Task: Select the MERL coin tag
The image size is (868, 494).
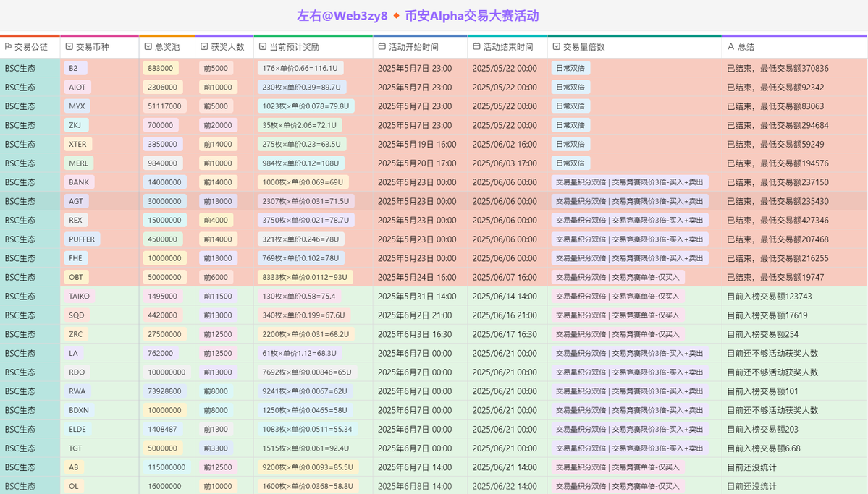Action: [79, 163]
